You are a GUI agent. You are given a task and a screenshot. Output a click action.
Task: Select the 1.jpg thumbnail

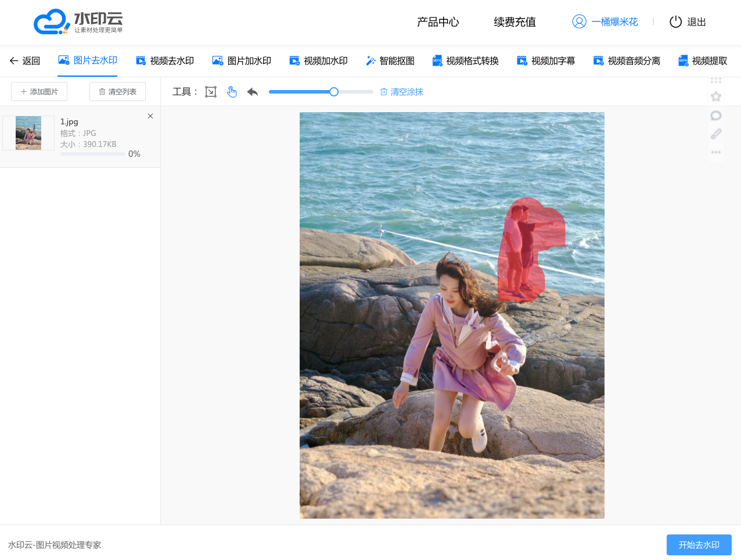pyautogui.click(x=28, y=133)
